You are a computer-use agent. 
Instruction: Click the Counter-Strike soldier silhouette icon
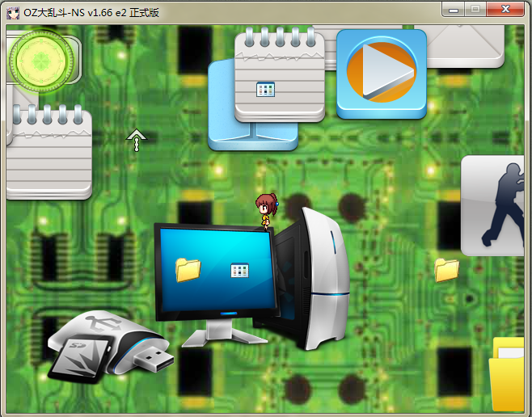click(x=492, y=206)
